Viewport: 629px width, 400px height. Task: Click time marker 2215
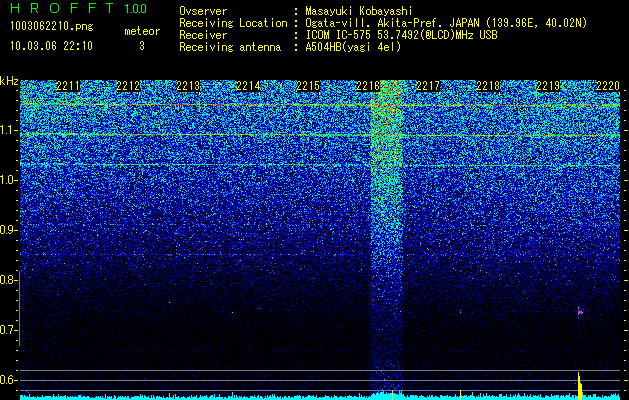coord(308,86)
